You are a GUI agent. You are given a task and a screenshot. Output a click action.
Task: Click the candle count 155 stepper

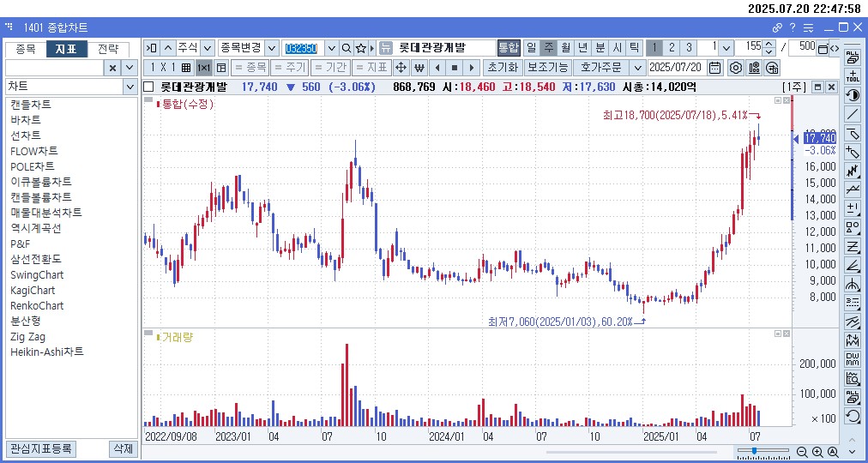(x=769, y=47)
